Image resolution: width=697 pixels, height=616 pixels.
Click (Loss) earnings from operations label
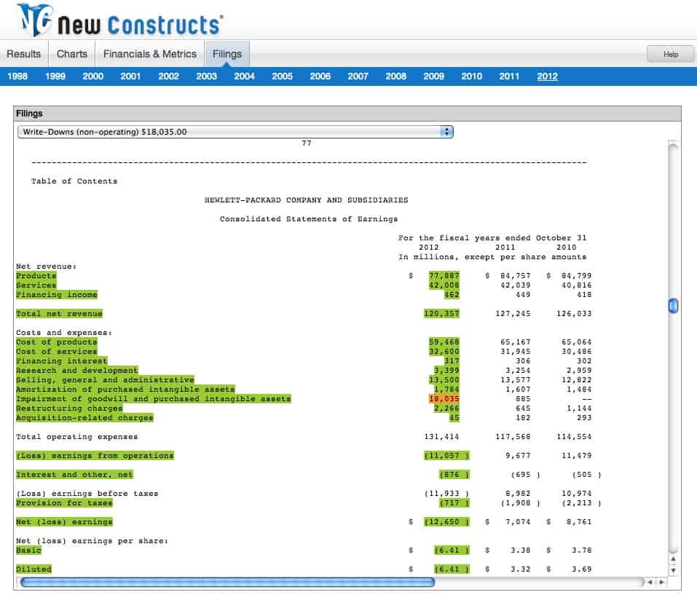(x=95, y=456)
